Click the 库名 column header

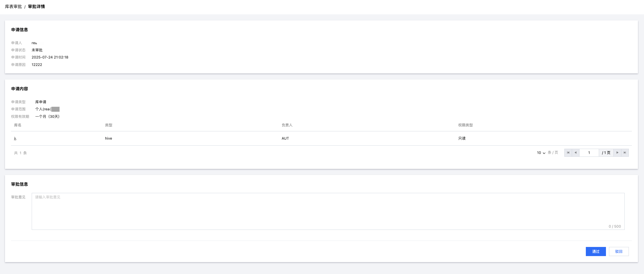coord(18,125)
